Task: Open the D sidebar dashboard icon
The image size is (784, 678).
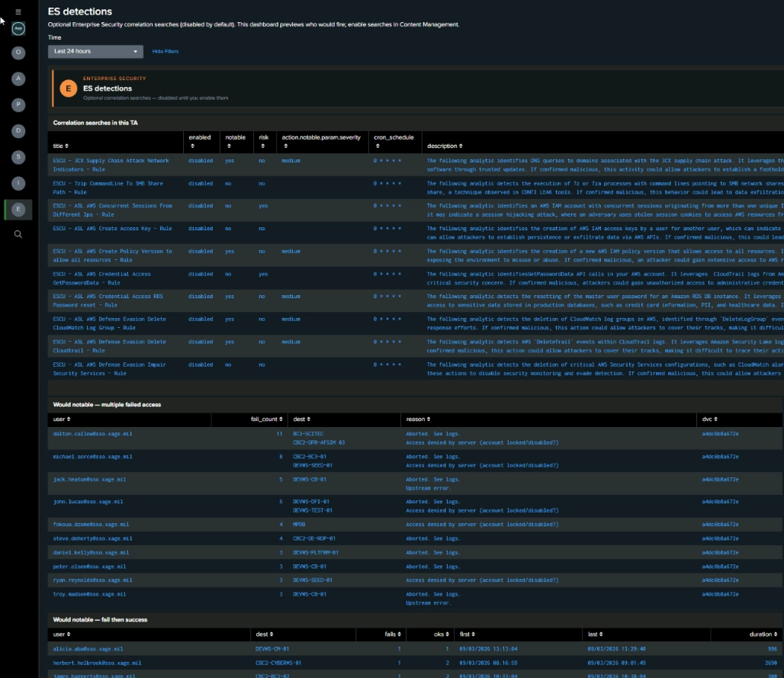Action: [x=18, y=131]
